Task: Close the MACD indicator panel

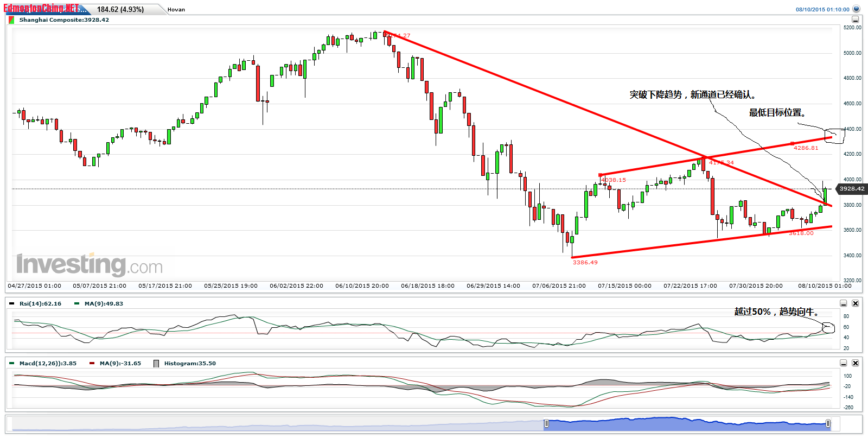Action: [x=855, y=363]
